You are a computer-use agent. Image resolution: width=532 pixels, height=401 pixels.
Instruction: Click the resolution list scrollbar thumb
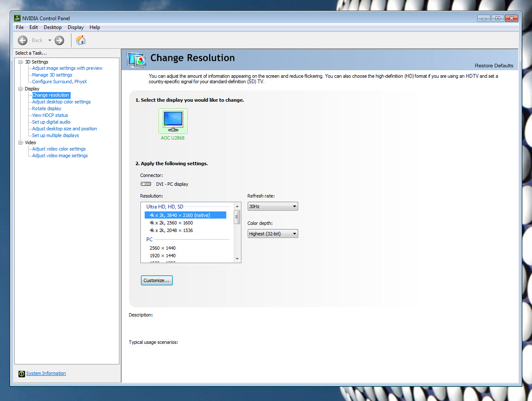[x=237, y=217]
